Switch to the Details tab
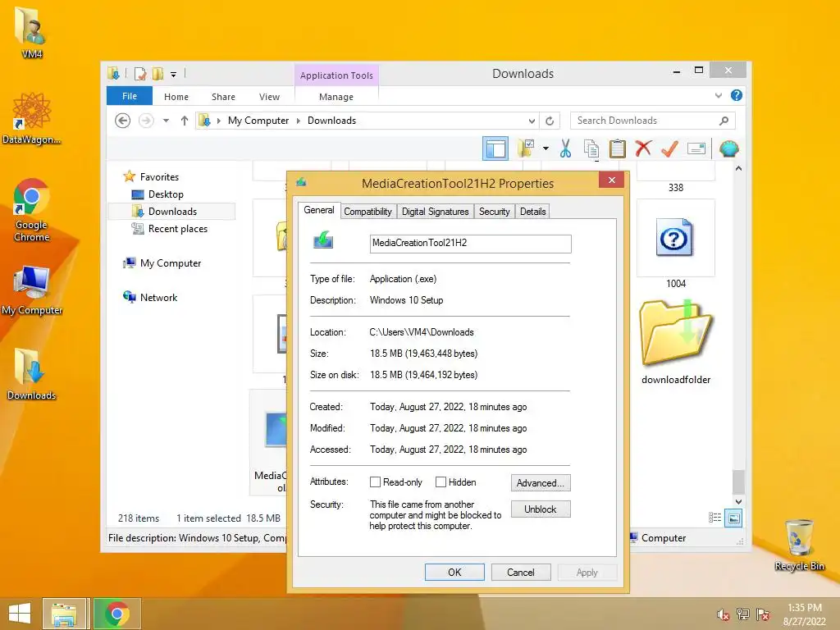Screen dimensions: 840x630 (x=532, y=212)
